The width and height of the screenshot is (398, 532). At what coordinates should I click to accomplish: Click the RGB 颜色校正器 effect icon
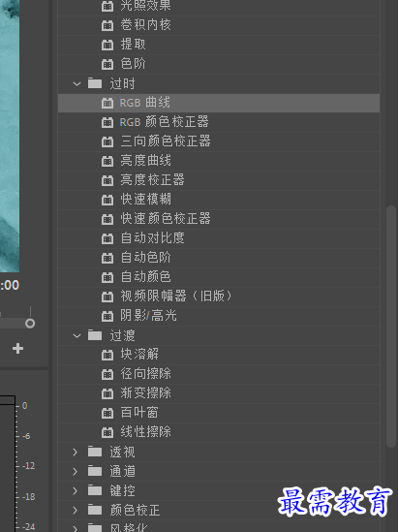107,122
